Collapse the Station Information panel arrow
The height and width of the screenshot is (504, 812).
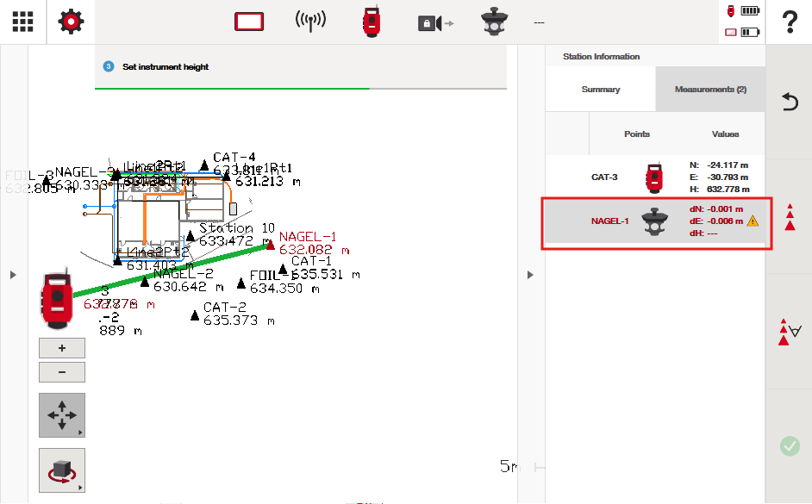[x=530, y=275]
